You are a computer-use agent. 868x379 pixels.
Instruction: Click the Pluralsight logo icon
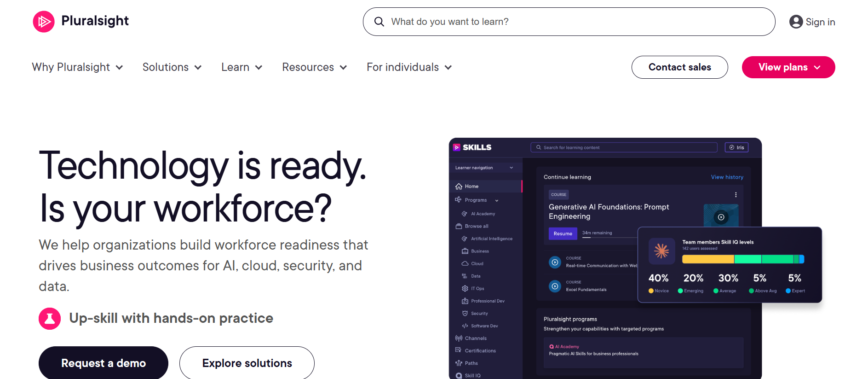pos(44,22)
